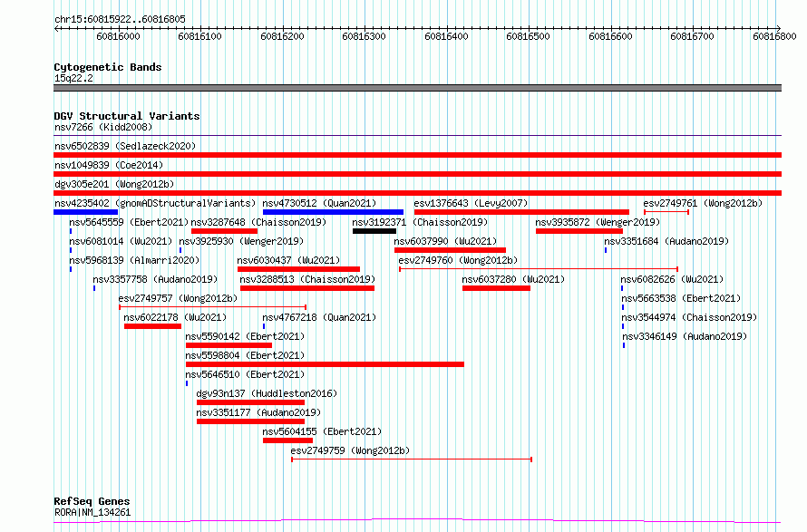807x532 pixels.
Task: Click the red bar under nsv6037990 (Wu2021)
Action: point(450,250)
